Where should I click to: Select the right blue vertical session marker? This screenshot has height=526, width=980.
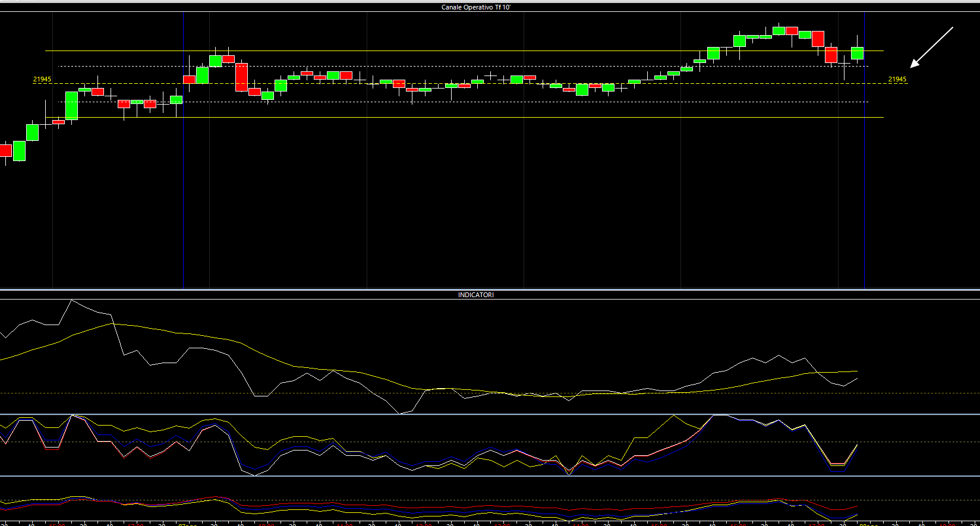864,150
